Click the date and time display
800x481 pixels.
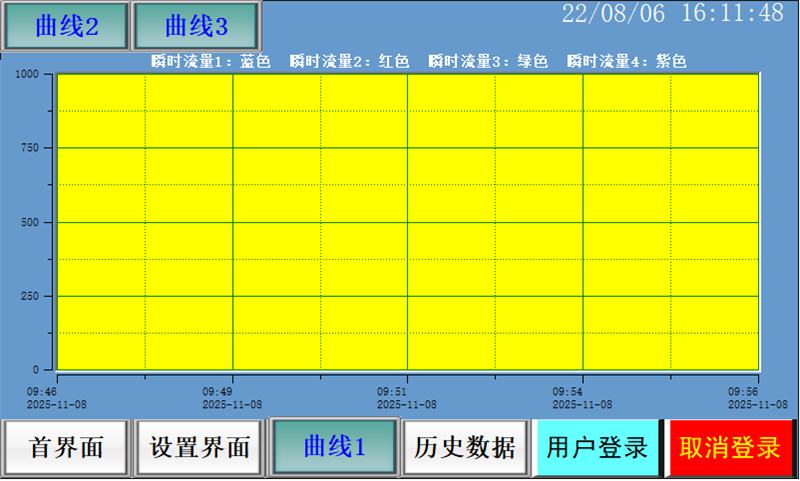pyautogui.click(x=672, y=14)
